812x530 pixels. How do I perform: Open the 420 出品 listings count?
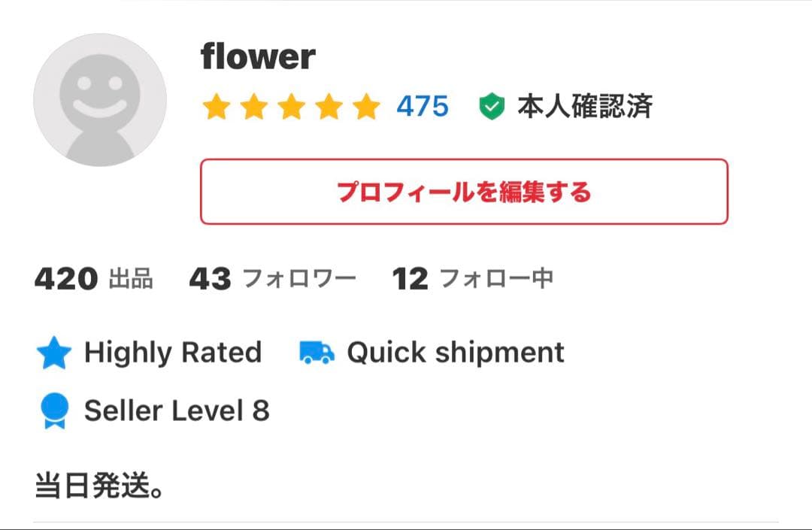94,279
